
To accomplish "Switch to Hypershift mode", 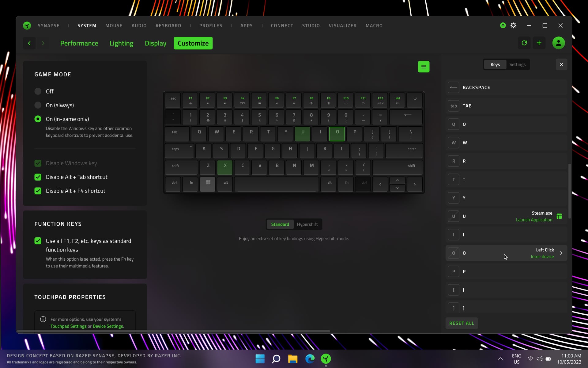I will pyautogui.click(x=307, y=224).
